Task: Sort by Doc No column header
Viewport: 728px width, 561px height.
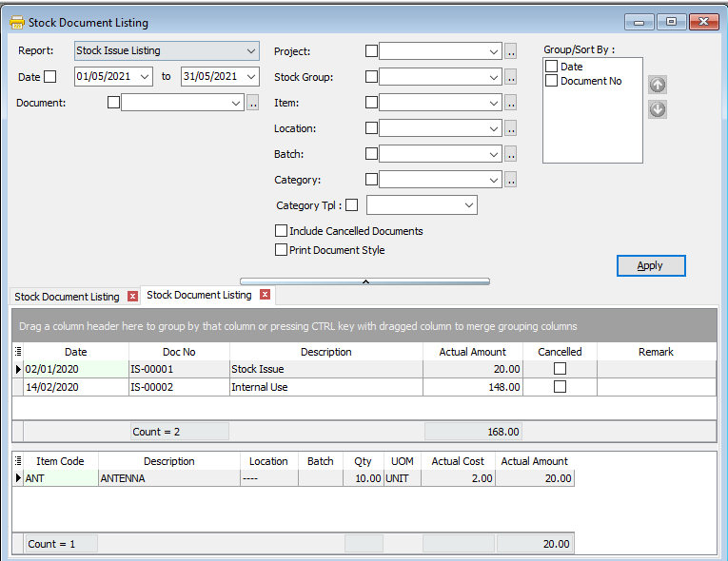Action: (179, 352)
